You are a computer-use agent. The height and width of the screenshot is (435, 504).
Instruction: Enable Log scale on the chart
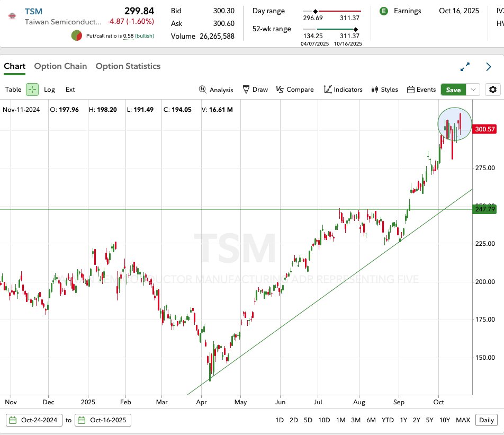(x=49, y=90)
